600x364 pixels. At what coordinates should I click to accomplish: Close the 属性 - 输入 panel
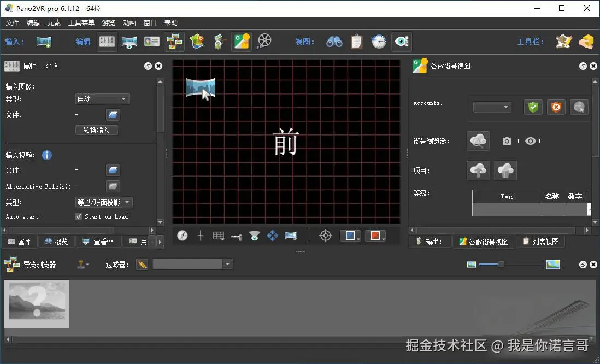[158, 66]
